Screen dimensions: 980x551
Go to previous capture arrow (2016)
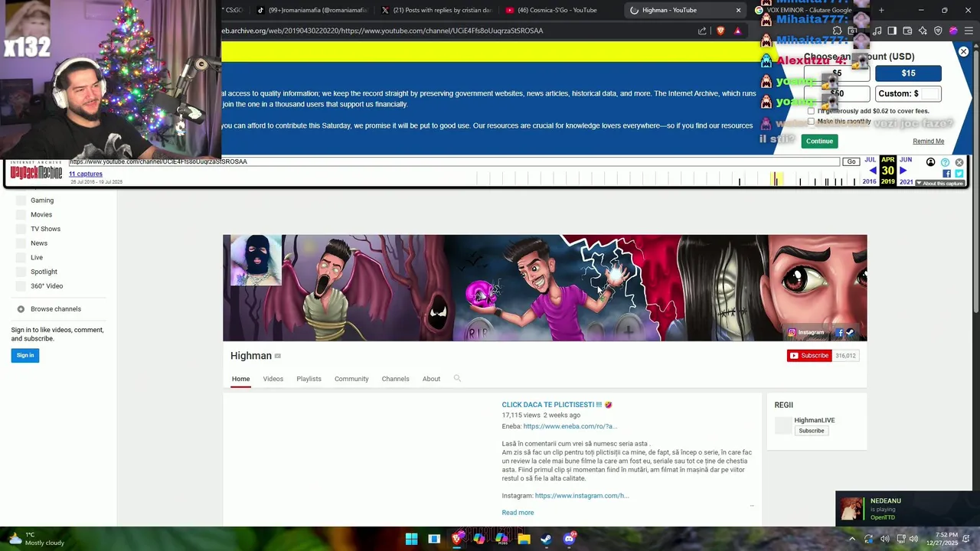tap(872, 171)
